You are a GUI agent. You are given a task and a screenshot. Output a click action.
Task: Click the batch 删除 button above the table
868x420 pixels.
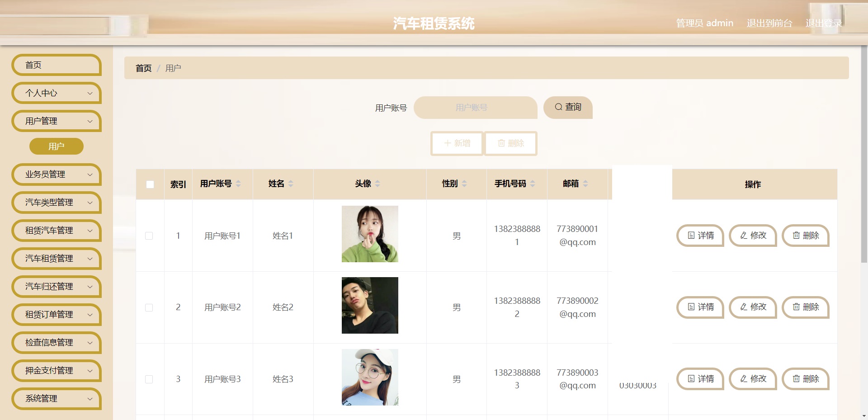511,143
